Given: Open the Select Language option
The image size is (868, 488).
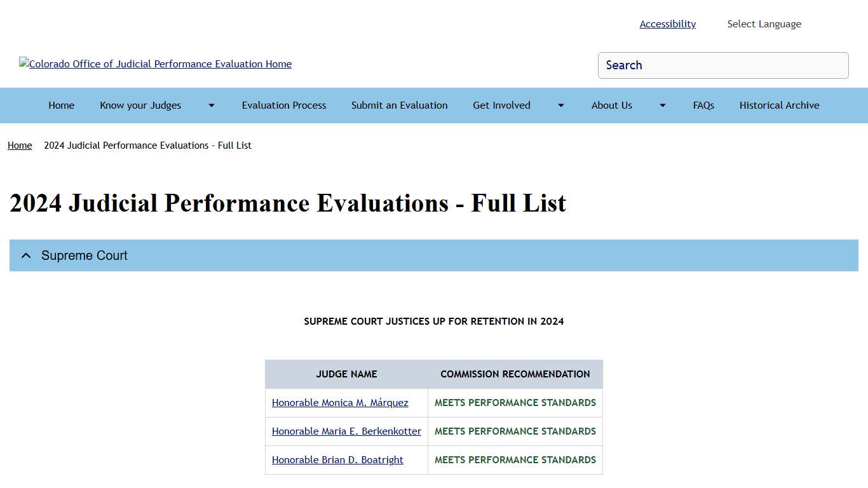Looking at the screenshot, I should 764,24.
